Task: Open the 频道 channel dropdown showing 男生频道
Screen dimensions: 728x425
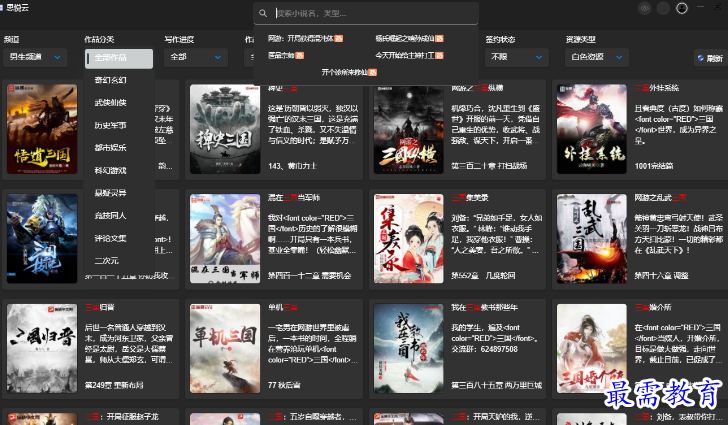Action: (35, 57)
